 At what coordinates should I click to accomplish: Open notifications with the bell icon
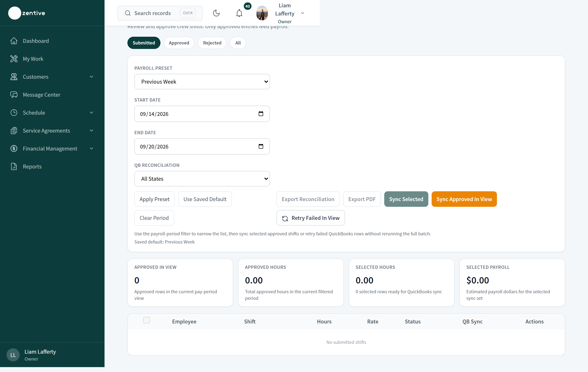[x=239, y=13]
